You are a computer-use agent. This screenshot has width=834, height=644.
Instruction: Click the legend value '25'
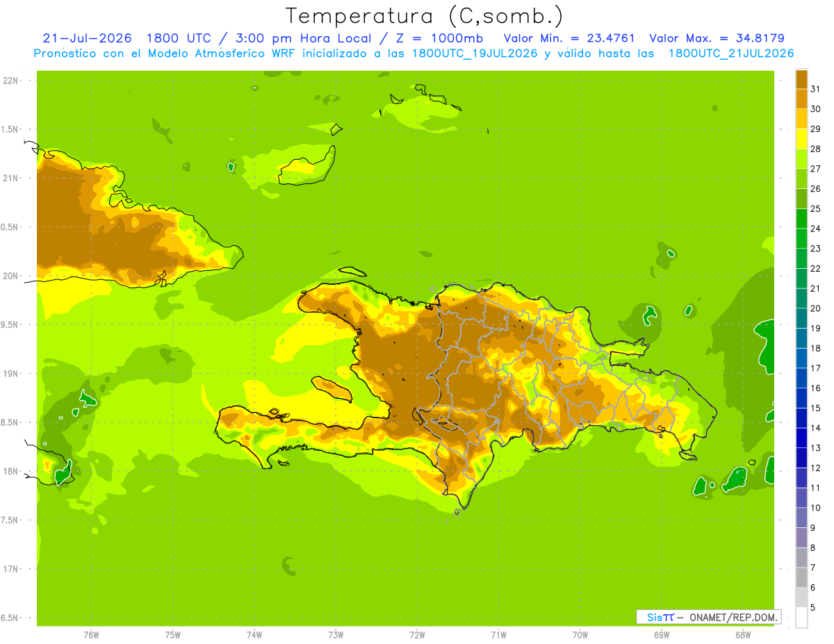click(x=816, y=208)
